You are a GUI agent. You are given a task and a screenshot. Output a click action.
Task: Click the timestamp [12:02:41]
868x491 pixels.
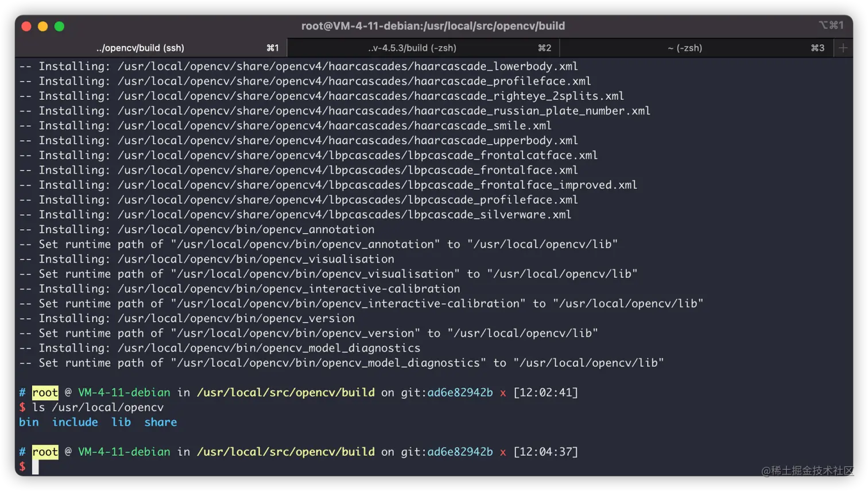coord(545,392)
